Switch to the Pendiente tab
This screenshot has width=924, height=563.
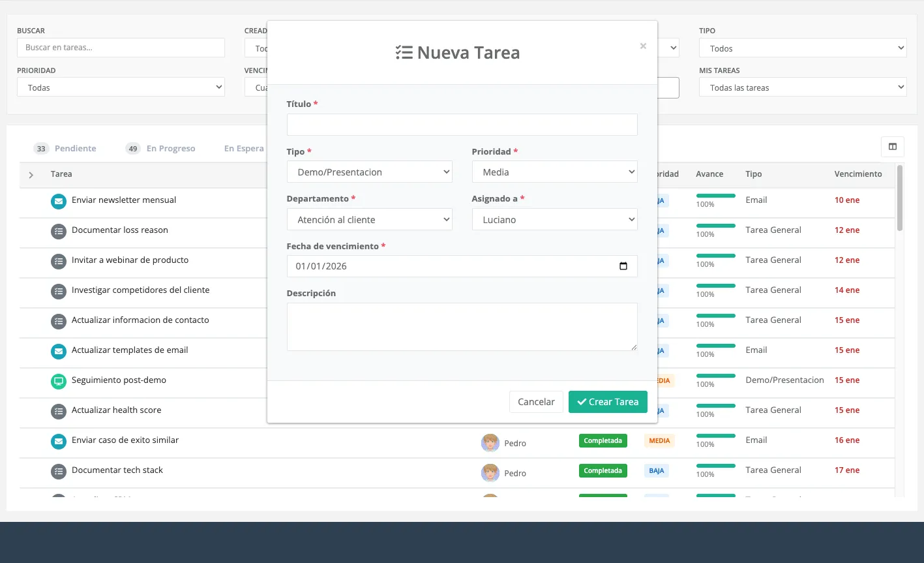(65, 149)
